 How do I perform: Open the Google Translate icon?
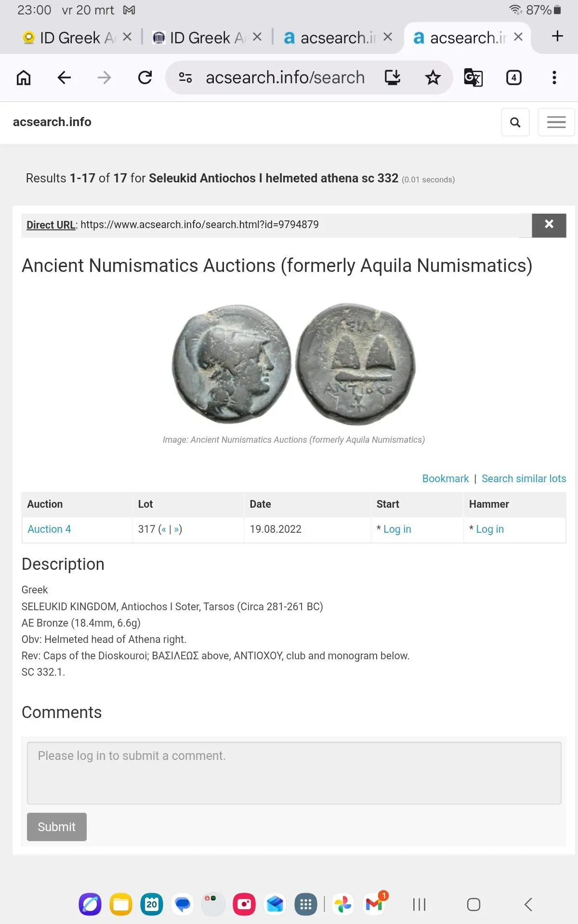tap(473, 77)
